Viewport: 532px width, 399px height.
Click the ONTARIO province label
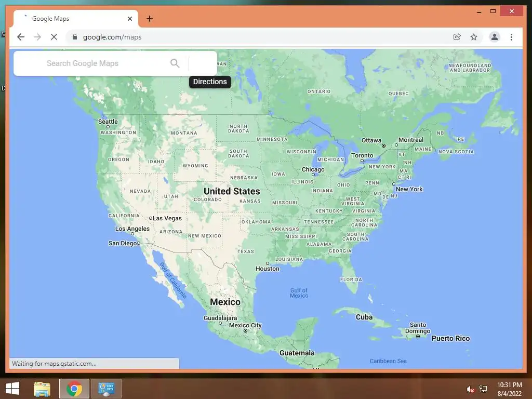(x=319, y=91)
